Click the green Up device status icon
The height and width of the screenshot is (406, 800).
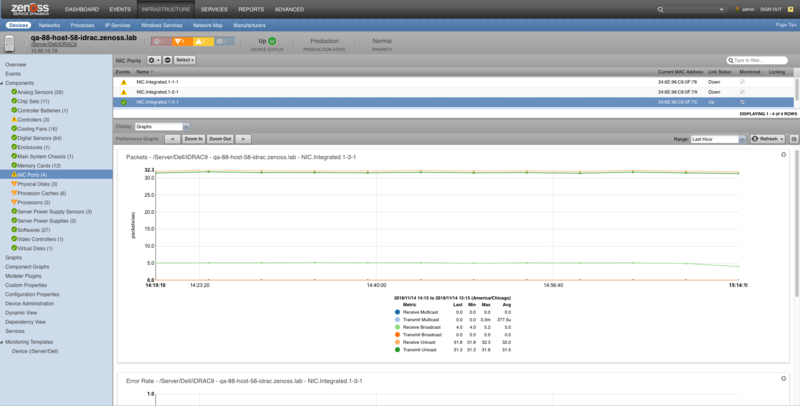(x=272, y=41)
